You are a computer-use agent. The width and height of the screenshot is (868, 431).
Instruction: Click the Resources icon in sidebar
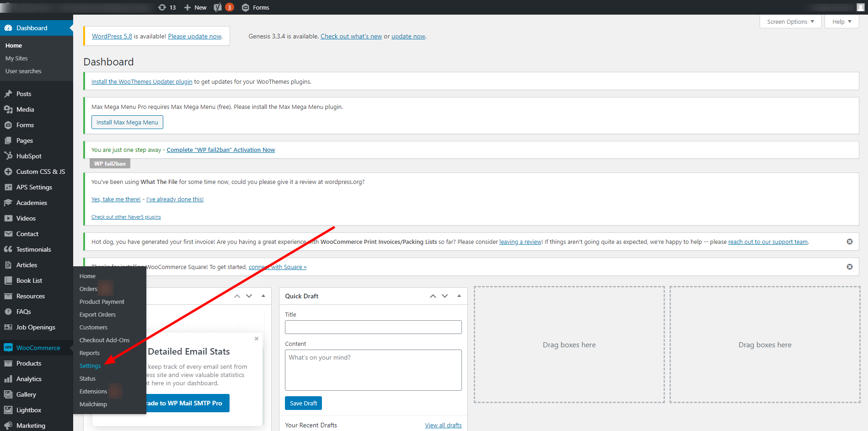(x=8, y=296)
